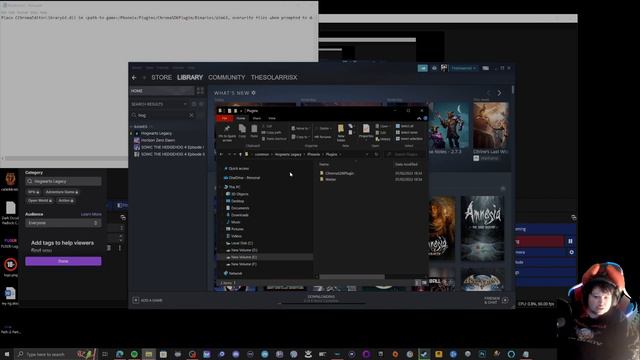Open the Amnesia game thumbnail in Steam

tap(482, 228)
